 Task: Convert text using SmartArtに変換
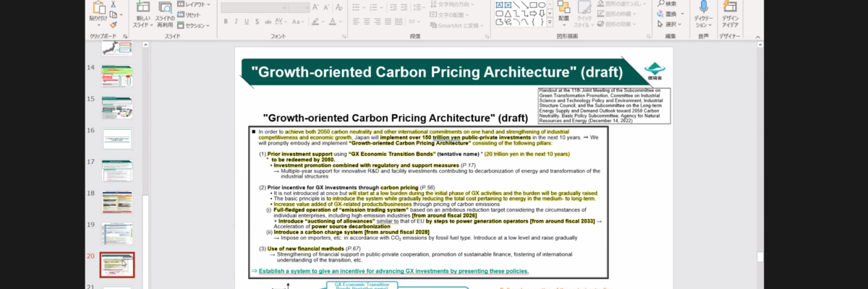[x=455, y=25]
